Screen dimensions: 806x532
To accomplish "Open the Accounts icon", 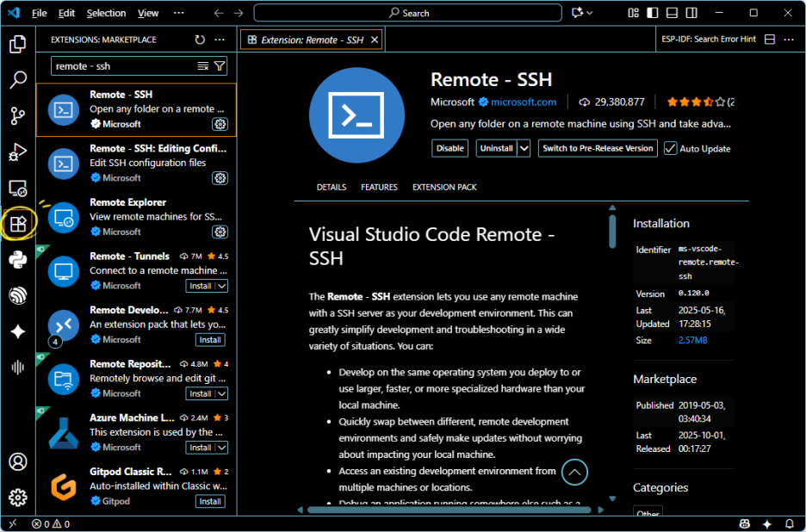I will tap(18, 461).
